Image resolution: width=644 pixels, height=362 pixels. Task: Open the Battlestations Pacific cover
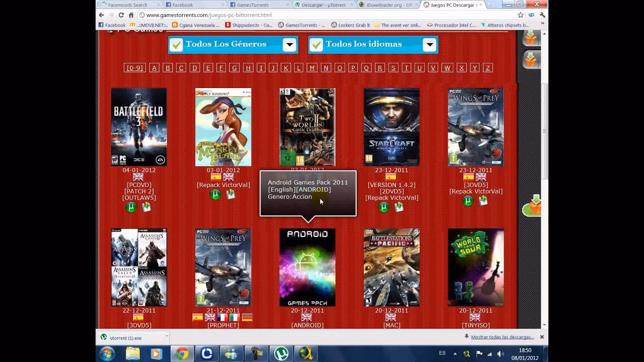(391, 267)
